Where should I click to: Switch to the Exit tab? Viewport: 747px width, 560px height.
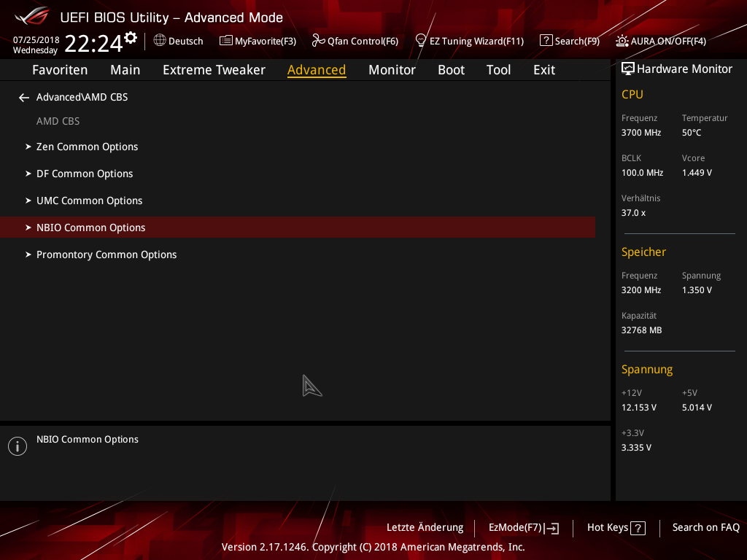544,70
